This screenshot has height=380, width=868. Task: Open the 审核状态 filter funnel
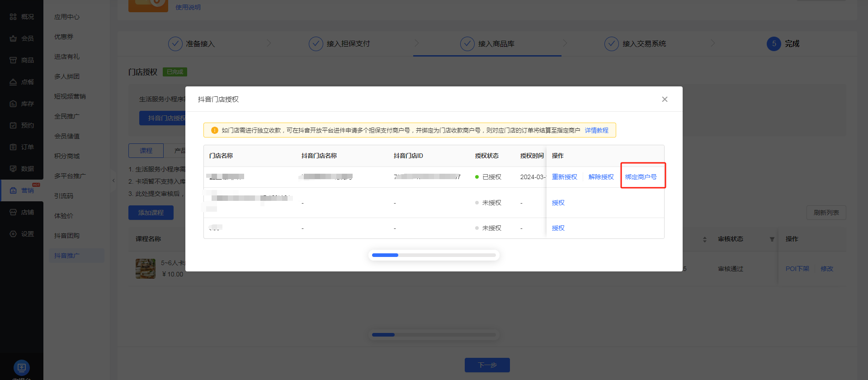pyautogui.click(x=772, y=239)
